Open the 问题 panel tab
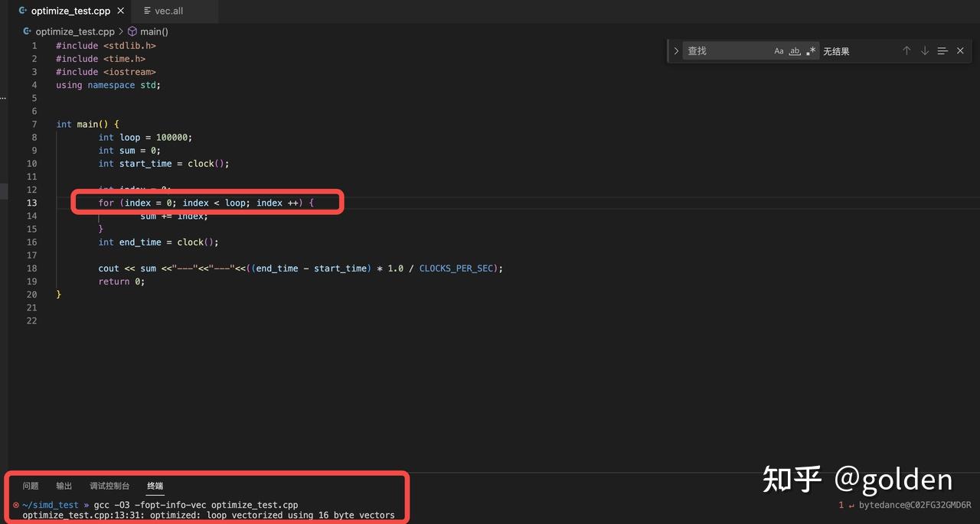This screenshot has height=524, width=980. pyautogui.click(x=31, y=486)
